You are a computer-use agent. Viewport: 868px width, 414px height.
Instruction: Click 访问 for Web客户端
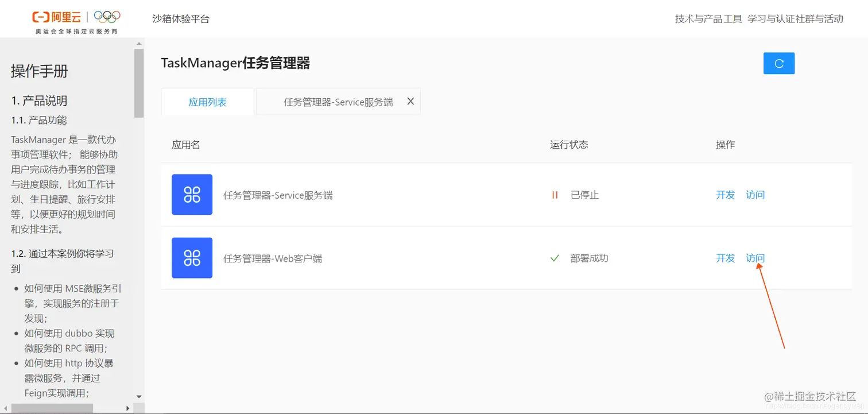point(755,258)
